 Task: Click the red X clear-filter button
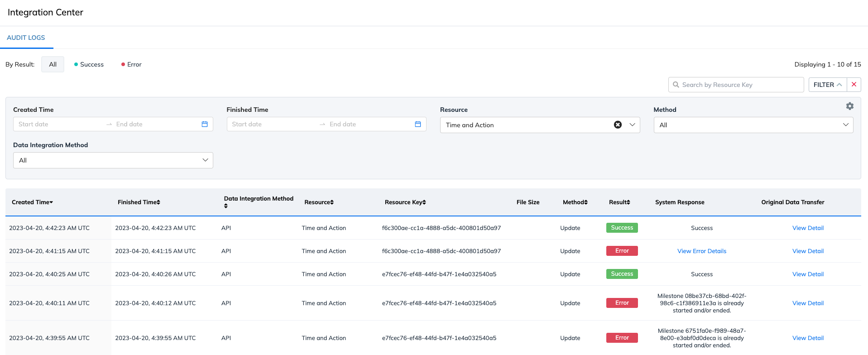854,85
